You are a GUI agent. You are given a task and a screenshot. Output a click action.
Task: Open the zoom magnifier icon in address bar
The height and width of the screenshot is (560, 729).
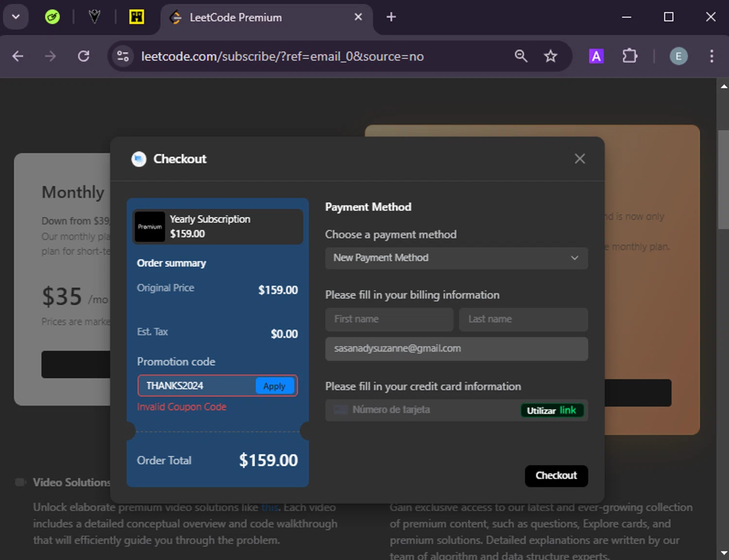(521, 56)
